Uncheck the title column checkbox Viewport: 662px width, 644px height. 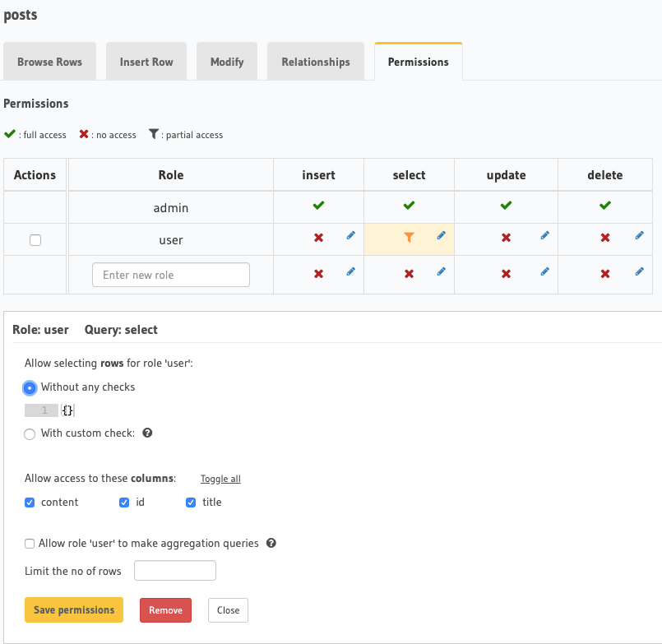[x=191, y=503]
